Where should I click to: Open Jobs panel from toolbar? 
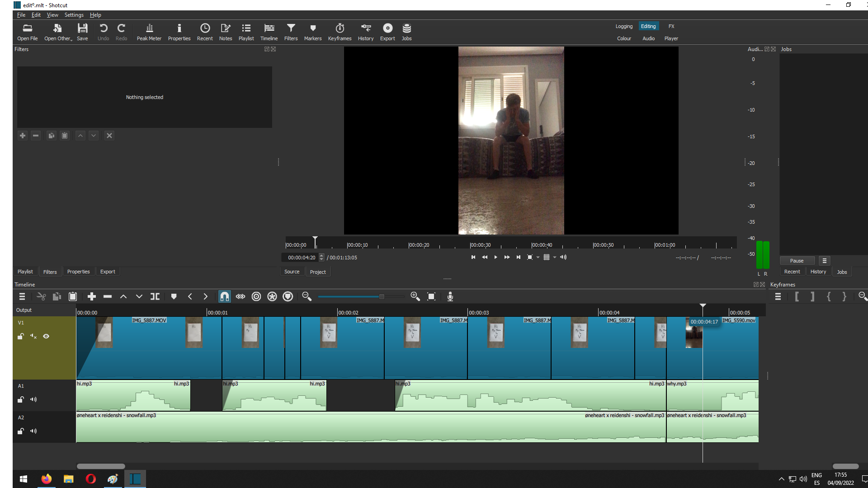tap(406, 32)
